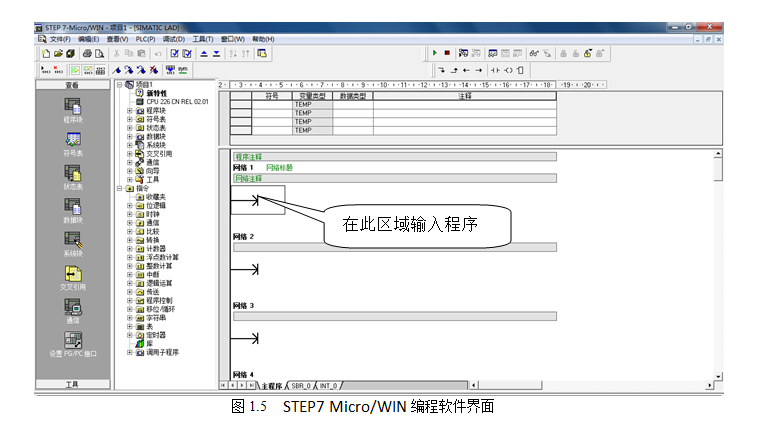Expand the 程序块 tree node

tap(129, 111)
